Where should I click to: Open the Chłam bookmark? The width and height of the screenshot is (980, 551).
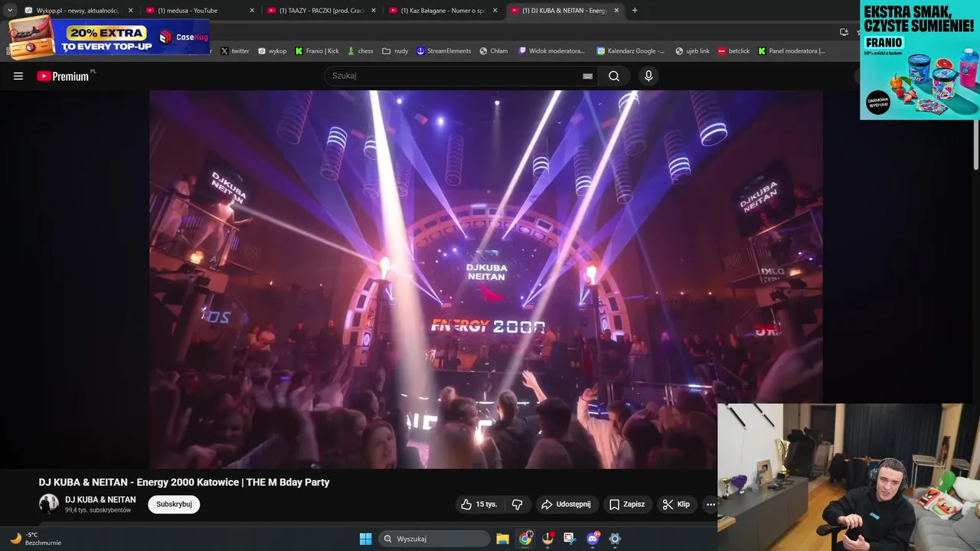coord(494,51)
